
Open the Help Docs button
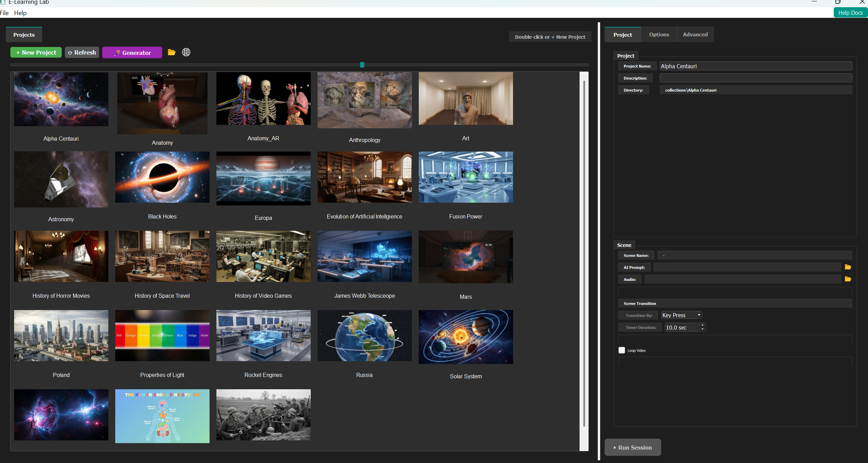850,13
